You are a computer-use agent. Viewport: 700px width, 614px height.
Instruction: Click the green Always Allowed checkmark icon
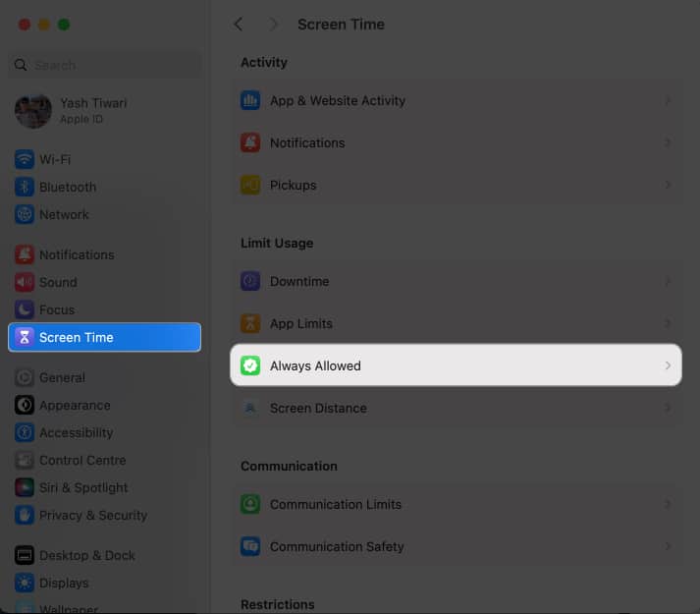point(250,365)
